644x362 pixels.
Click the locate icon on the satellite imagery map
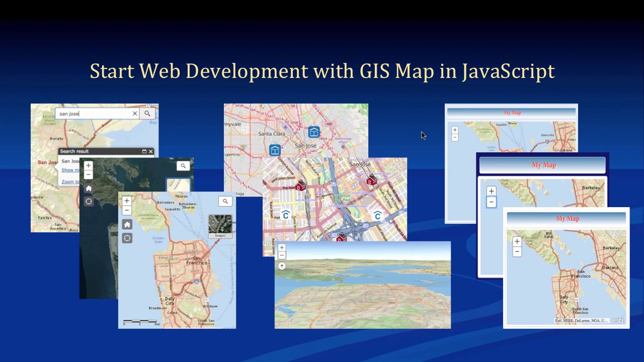(89, 202)
